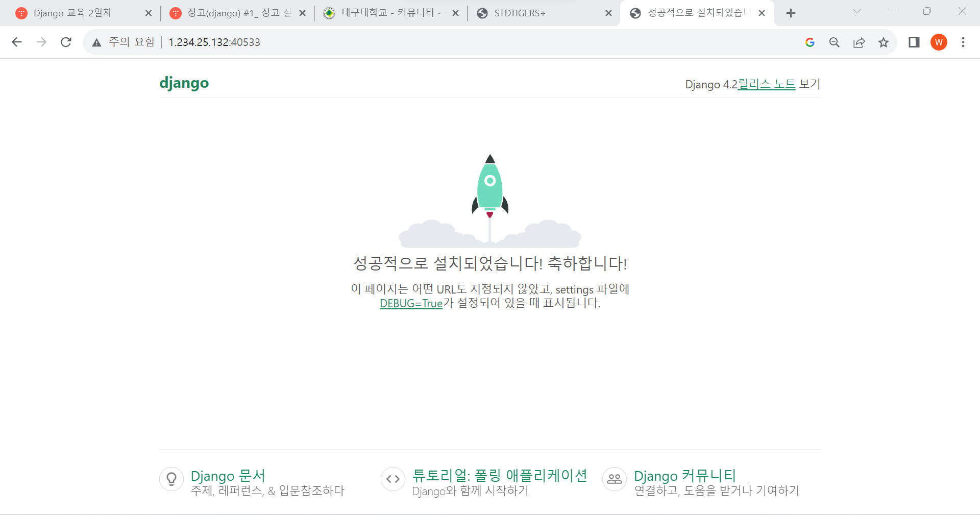Screen dimensions: 980x515
Task: Open Chrome's three-dot menu
Action: click(963, 42)
